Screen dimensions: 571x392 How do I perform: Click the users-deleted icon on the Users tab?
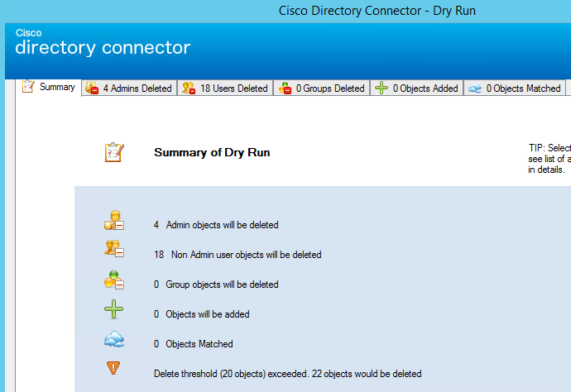pyautogui.click(x=189, y=88)
